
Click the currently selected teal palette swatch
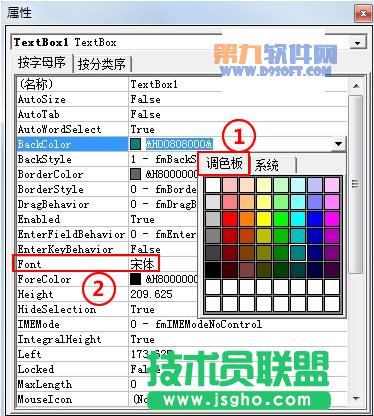click(298, 253)
